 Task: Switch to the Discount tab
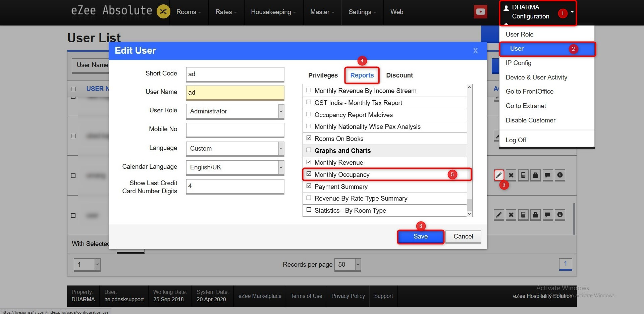399,75
